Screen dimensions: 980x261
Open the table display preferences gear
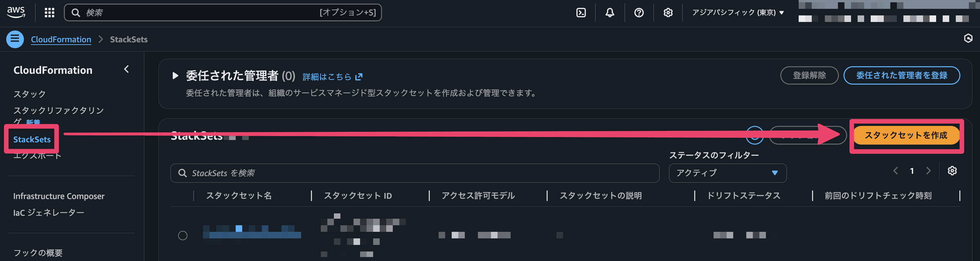952,171
